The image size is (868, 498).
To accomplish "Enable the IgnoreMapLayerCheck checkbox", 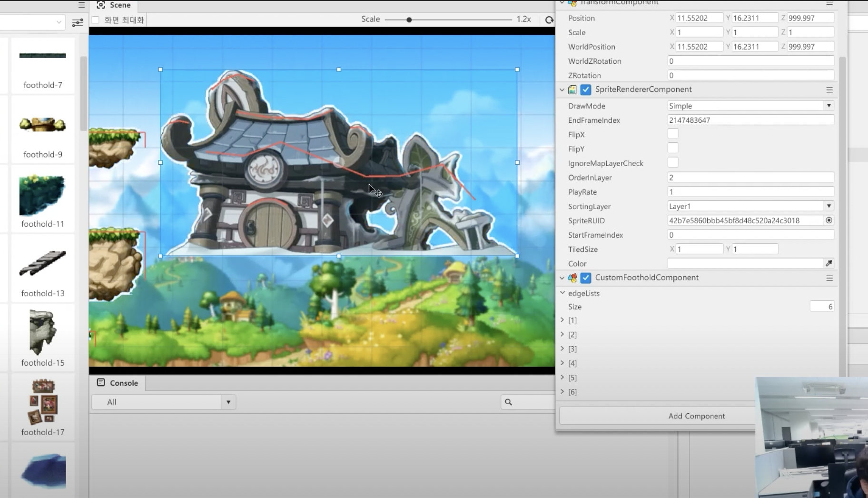I will (673, 163).
